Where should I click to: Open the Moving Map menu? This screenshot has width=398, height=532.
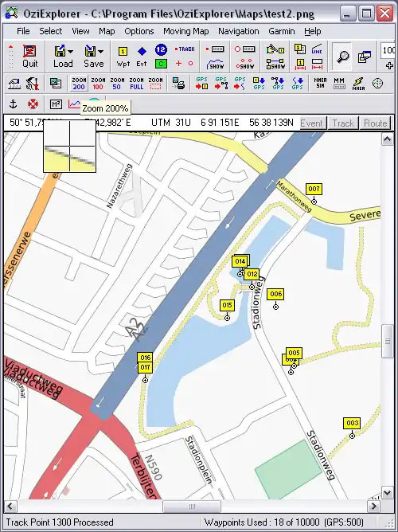click(185, 31)
